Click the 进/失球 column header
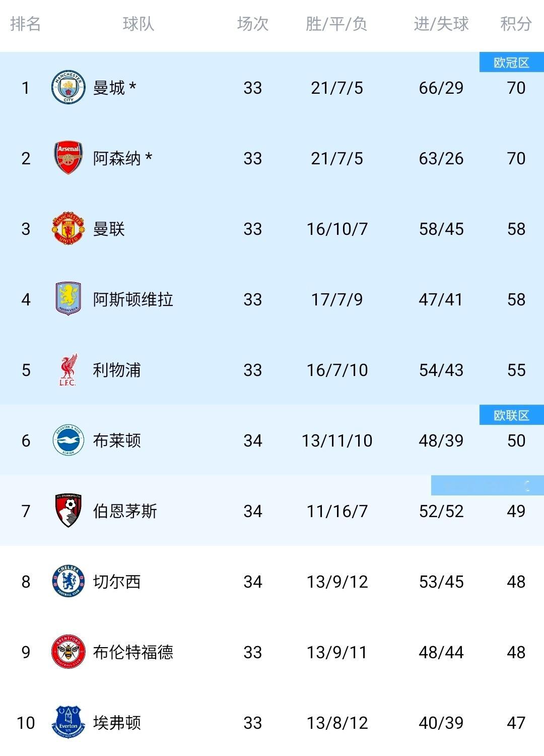This screenshot has width=544, height=756. point(441,24)
